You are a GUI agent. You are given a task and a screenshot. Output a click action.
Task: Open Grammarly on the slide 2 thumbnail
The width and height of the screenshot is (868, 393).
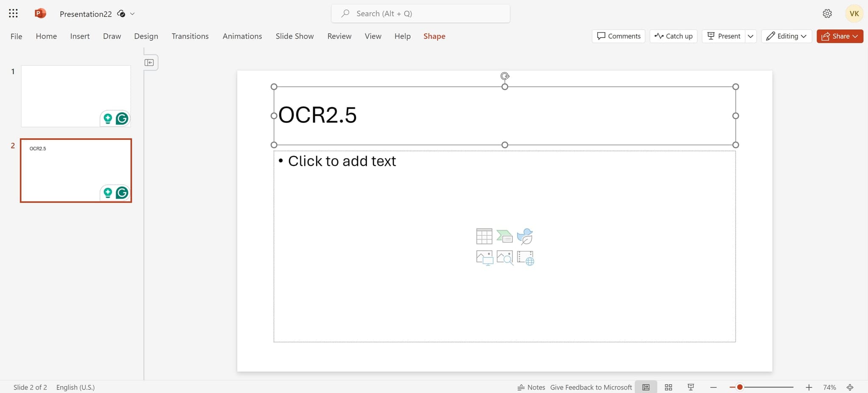[122, 192]
